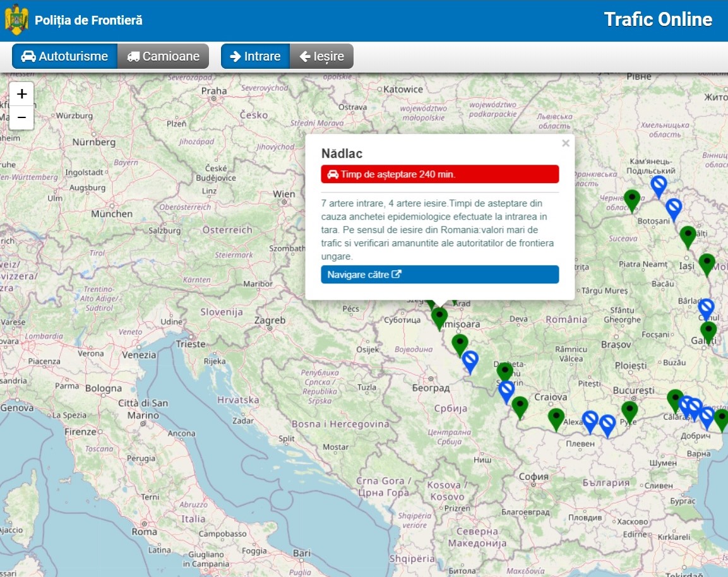This screenshot has height=577, width=728.
Task: Switch to Ieșire direction
Action: tap(321, 56)
